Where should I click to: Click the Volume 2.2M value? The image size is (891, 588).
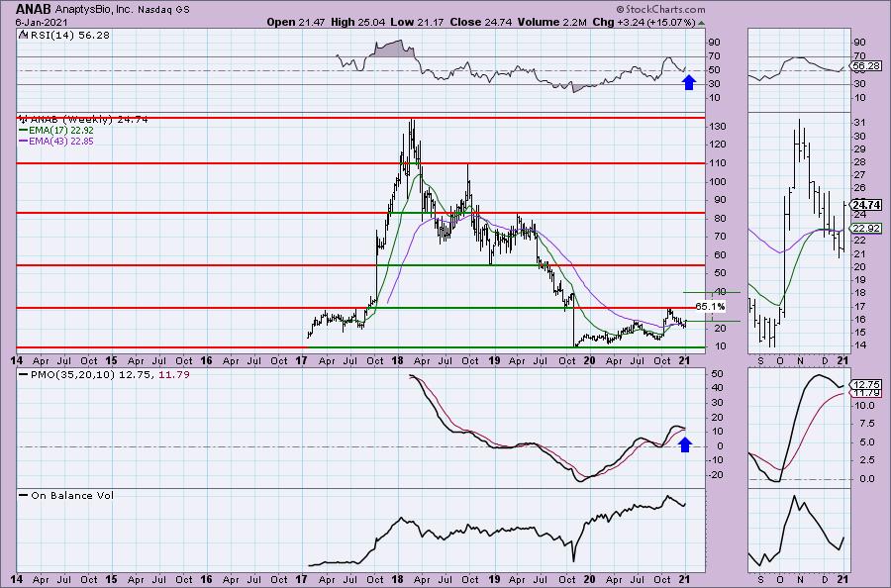point(551,22)
